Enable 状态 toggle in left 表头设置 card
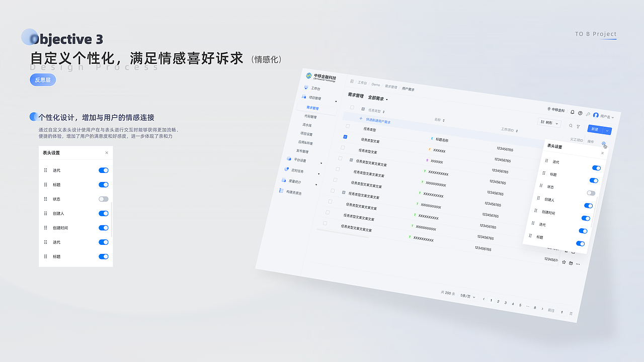Image resolution: width=644 pixels, height=362 pixels. 104,199
